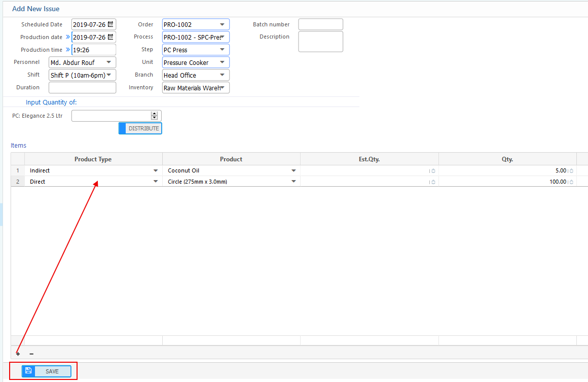
Task: Expand the Order dropdown PRO-1002
Action: click(222, 24)
